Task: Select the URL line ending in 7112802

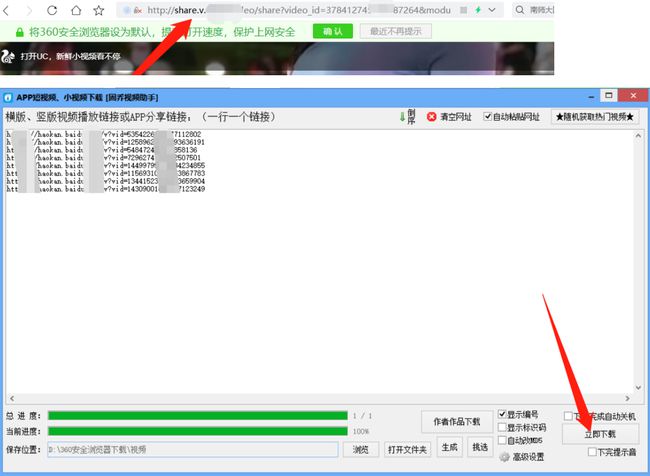Action: click(104, 134)
